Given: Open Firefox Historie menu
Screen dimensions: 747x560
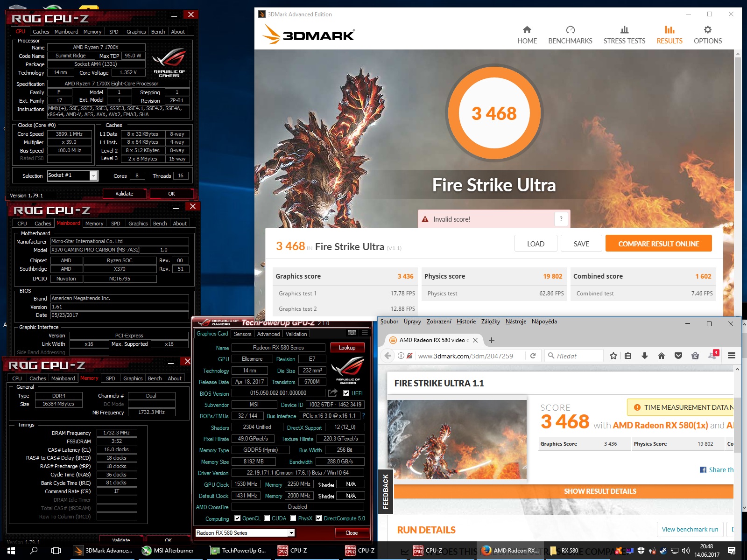Looking at the screenshot, I should click(466, 322).
